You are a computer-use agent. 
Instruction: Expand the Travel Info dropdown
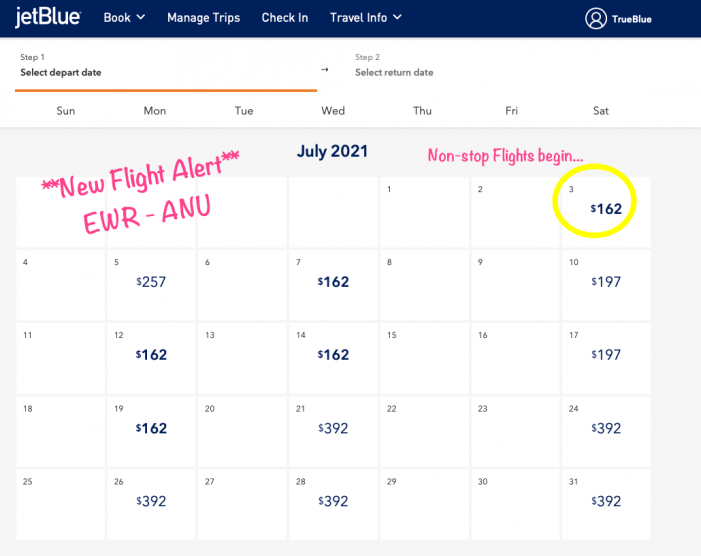click(366, 17)
